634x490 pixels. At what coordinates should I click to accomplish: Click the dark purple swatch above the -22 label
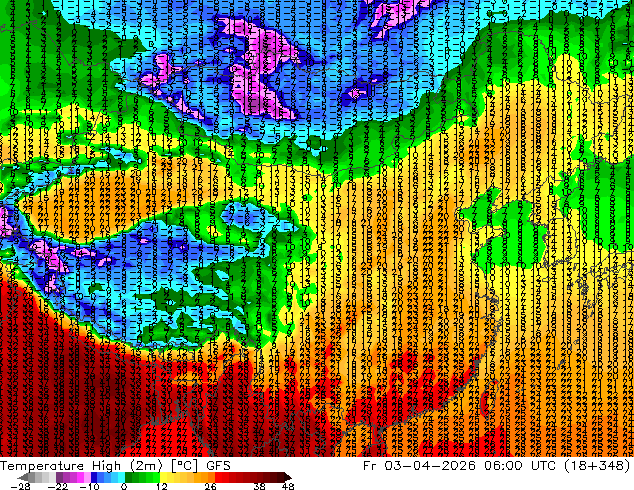pyautogui.click(x=59, y=477)
